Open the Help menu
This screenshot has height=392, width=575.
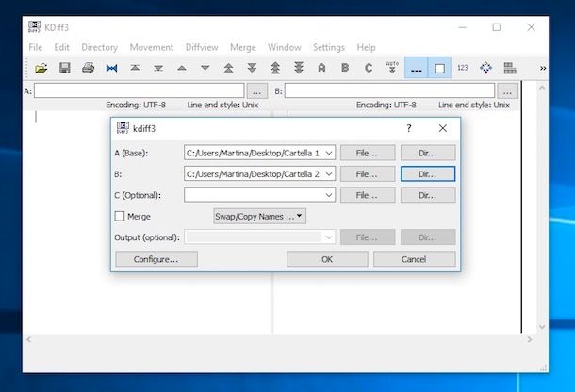pos(366,47)
